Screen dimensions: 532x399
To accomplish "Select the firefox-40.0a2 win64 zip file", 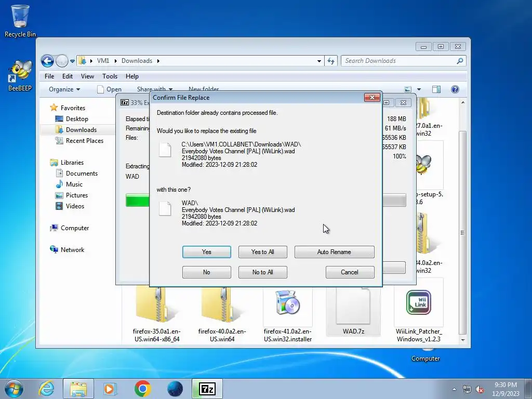I will 222,314.
